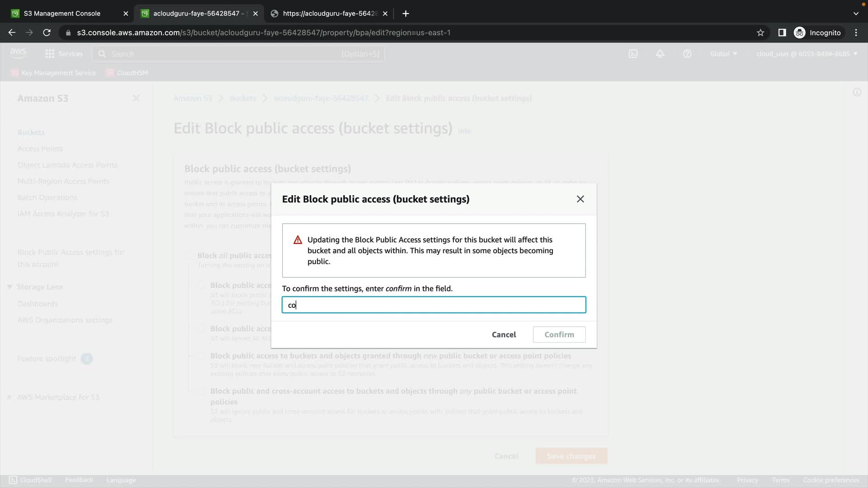868x488 pixels.
Task: Click the AWS logo icon
Action: [18, 53]
